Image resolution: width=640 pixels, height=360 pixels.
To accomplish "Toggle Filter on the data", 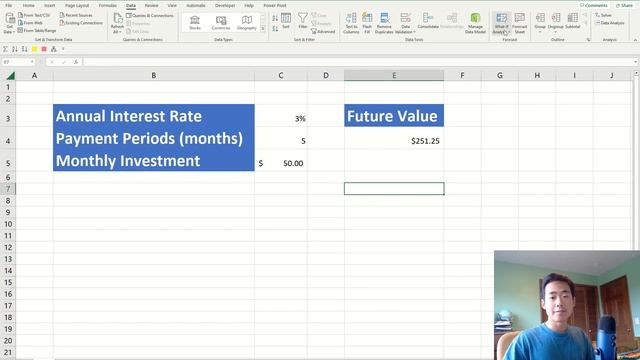I will [x=302, y=21].
